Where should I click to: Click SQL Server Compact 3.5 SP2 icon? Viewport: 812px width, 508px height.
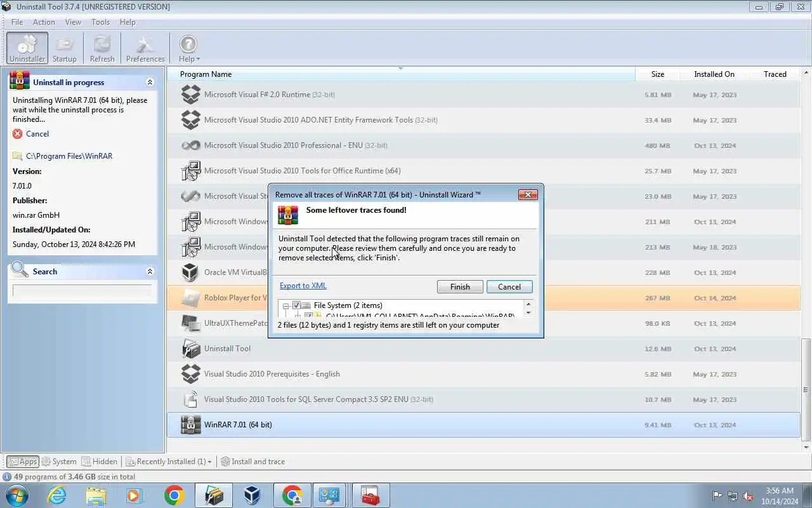tap(190, 399)
